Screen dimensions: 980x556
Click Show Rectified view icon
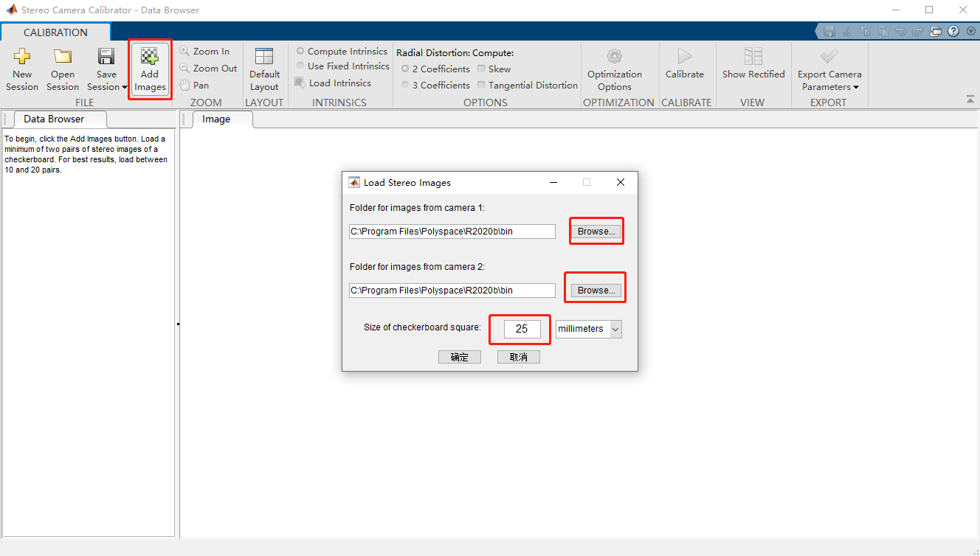(753, 56)
